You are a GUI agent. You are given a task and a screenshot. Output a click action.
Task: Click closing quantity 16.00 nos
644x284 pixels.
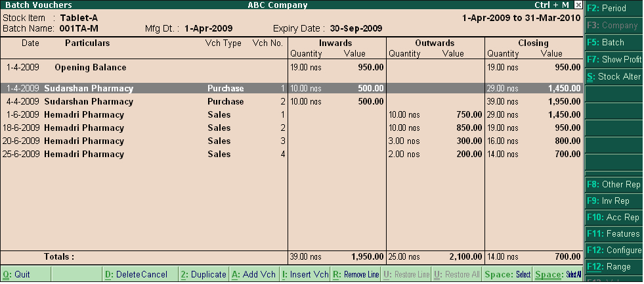pos(503,141)
